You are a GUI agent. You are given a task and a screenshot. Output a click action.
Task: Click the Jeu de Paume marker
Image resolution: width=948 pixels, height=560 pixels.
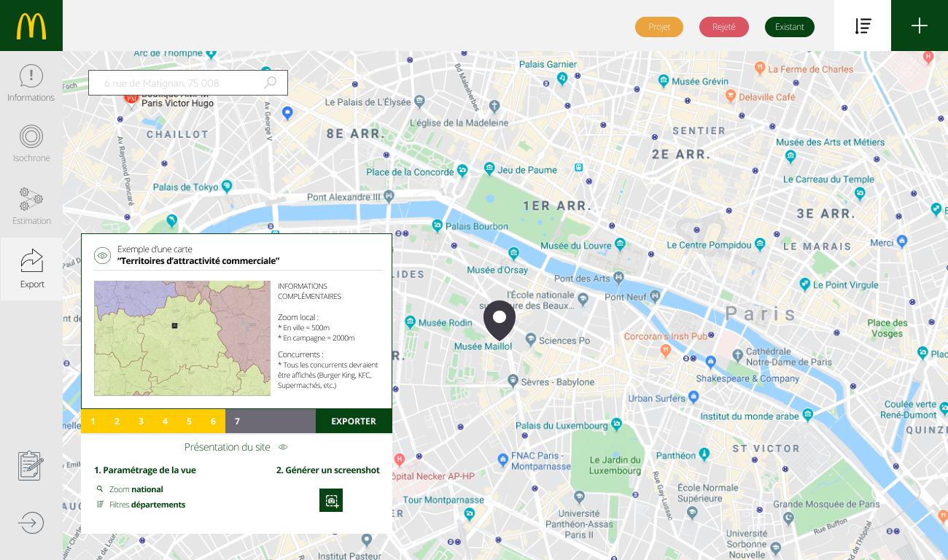[489, 169]
